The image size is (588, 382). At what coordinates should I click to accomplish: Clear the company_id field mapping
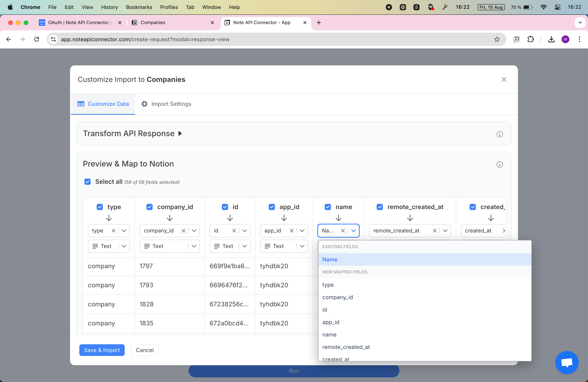pyautogui.click(x=183, y=230)
